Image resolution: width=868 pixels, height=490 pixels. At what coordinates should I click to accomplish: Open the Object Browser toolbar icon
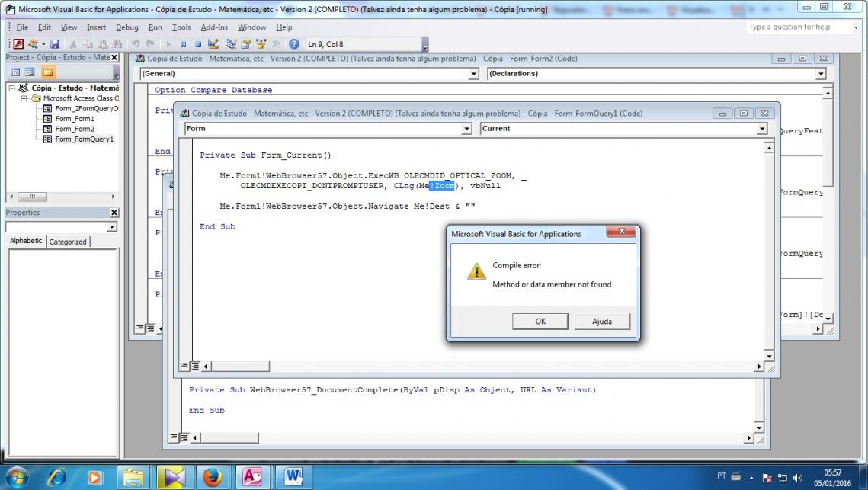[x=261, y=43]
